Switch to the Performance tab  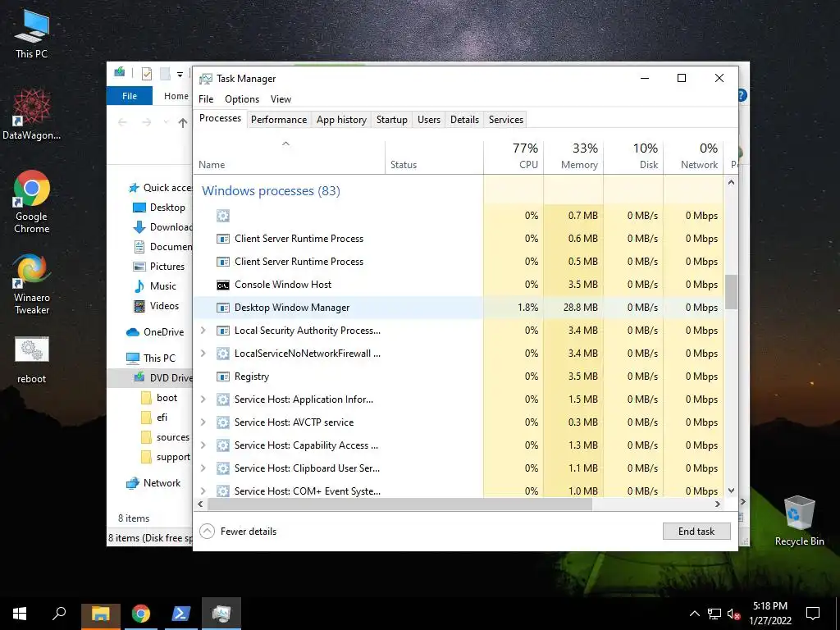click(279, 120)
